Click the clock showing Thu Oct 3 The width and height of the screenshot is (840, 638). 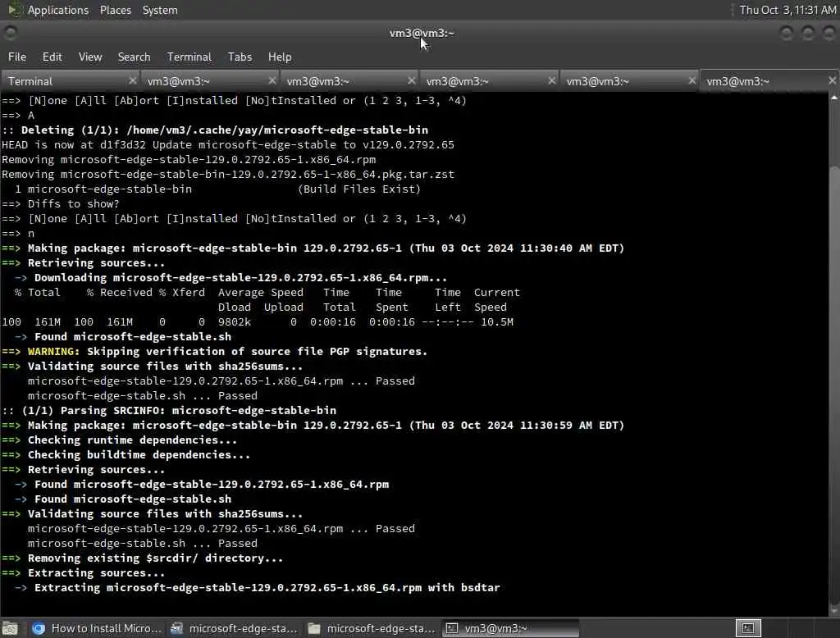(787, 10)
